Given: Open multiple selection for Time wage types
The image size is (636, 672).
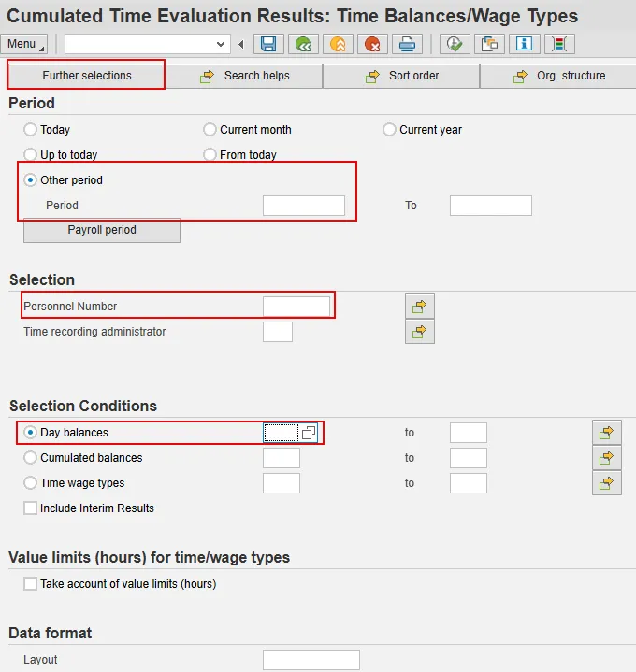Looking at the screenshot, I should click(606, 483).
